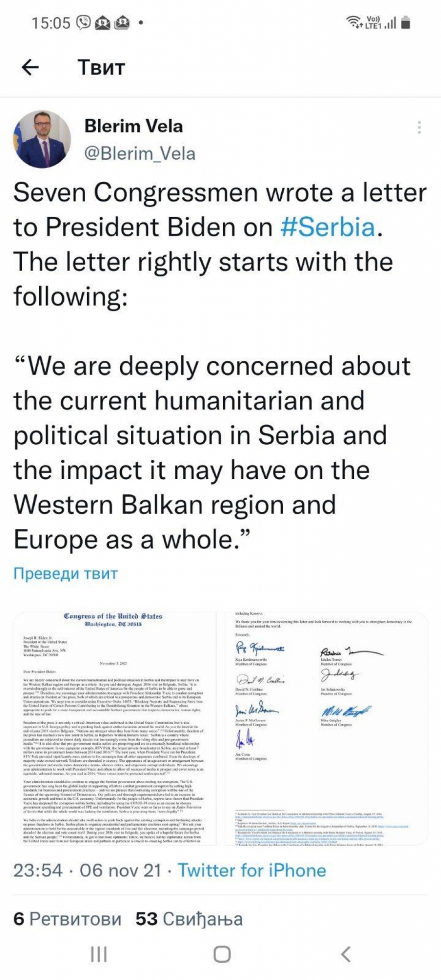Open the #Serbia hashtag
Image resolution: width=441 pixels, height=980 pixels.
click(328, 227)
